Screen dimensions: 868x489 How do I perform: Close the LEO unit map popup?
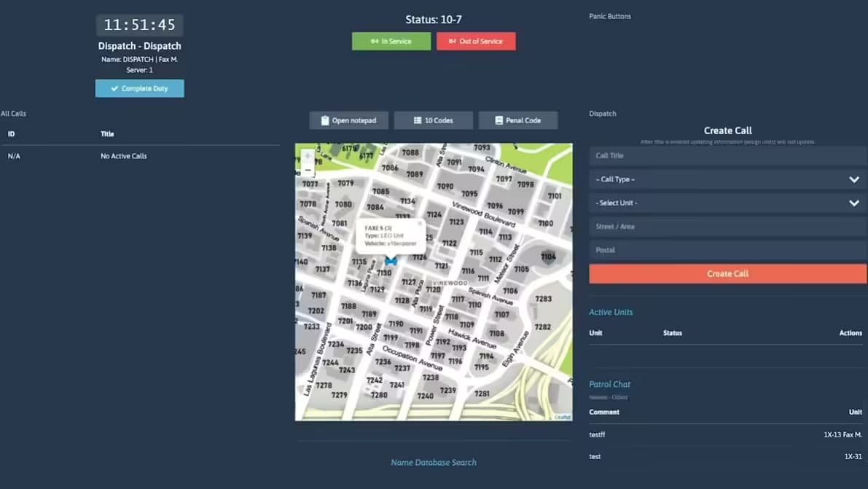point(420,224)
